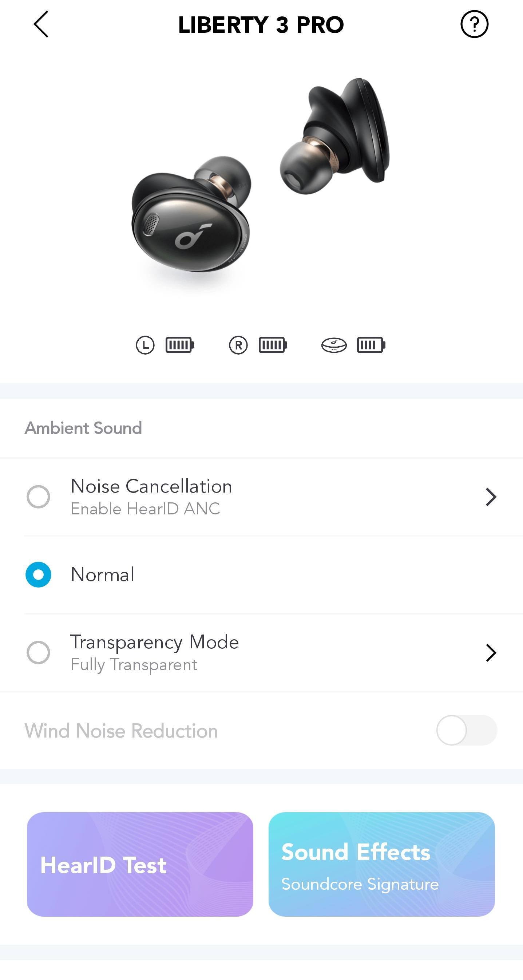Tap the Normal mode label
This screenshot has height=980, width=523.
[x=103, y=574]
